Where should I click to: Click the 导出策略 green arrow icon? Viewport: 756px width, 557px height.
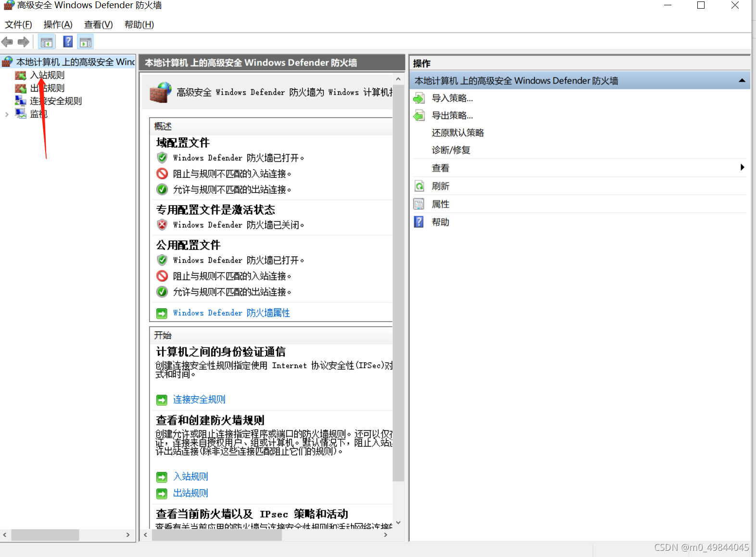(419, 116)
